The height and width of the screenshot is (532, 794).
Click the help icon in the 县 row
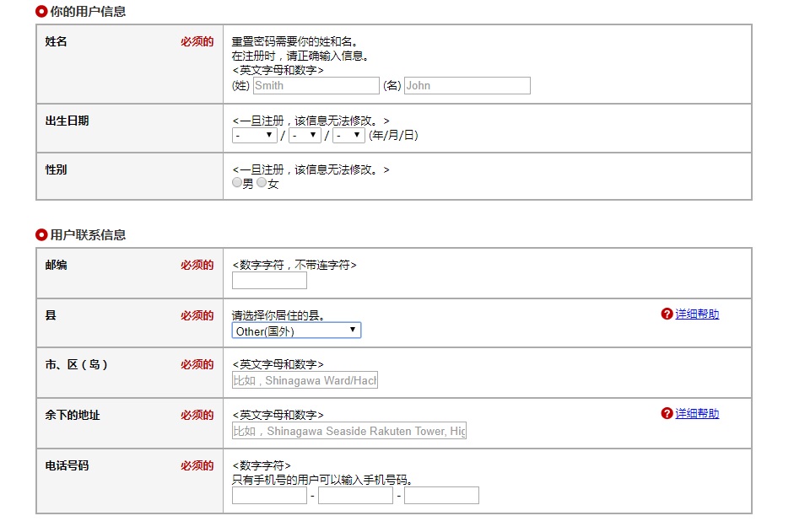click(x=667, y=314)
